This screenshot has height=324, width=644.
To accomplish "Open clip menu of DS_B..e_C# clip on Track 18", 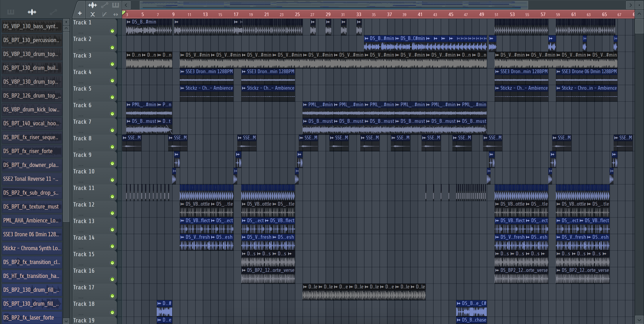I will pos(459,303).
